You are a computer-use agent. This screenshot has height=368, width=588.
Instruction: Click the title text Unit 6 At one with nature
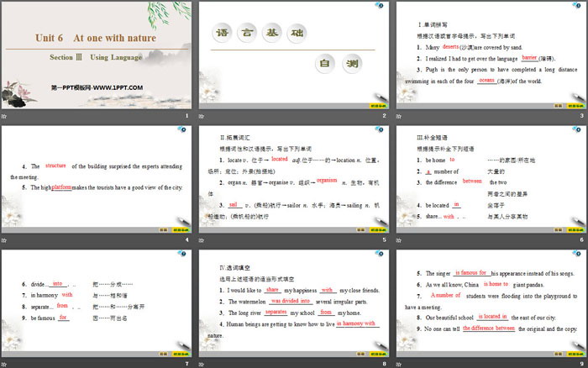(96, 38)
